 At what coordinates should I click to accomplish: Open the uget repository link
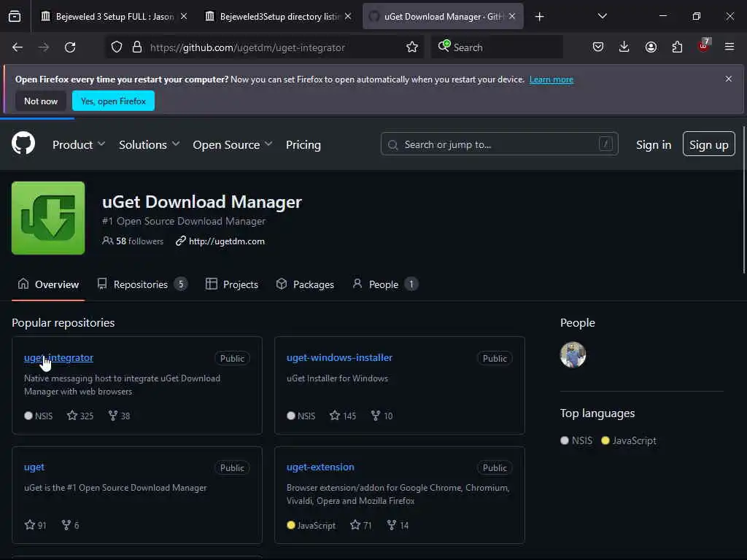[34, 467]
